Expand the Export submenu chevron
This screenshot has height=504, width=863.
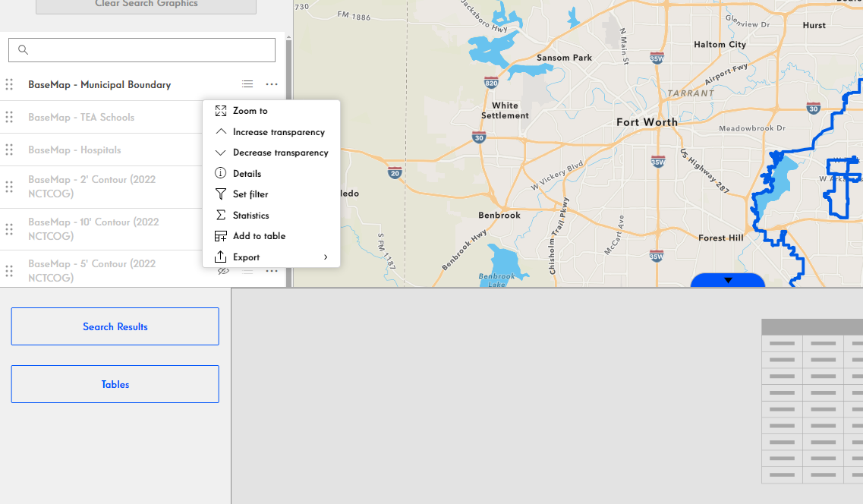click(x=325, y=257)
